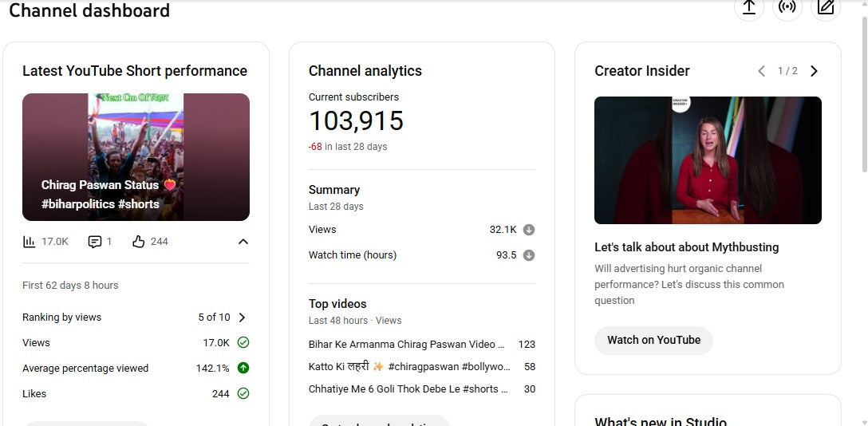Image resolution: width=868 pixels, height=426 pixels.
Task: Open Bihar Ke Armanma Chirag Paswan video
Action: pos(406,345)
